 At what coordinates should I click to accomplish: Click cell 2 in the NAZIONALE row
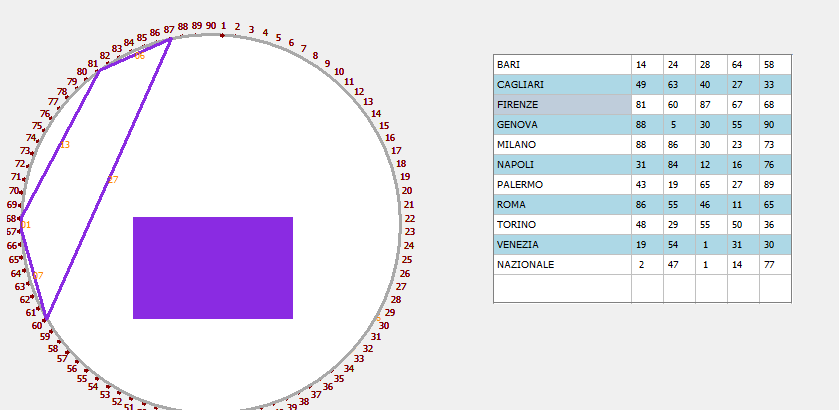pos(647,264)
